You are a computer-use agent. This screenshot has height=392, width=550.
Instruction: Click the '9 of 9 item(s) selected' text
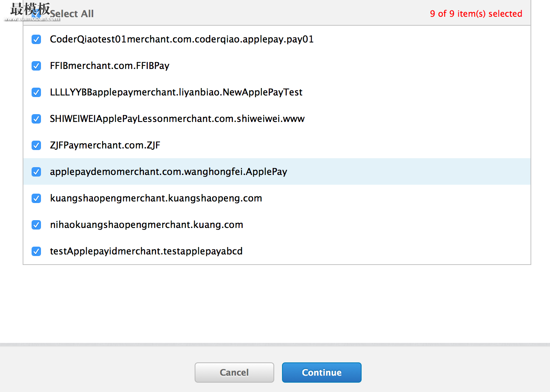tap(476, 14)
